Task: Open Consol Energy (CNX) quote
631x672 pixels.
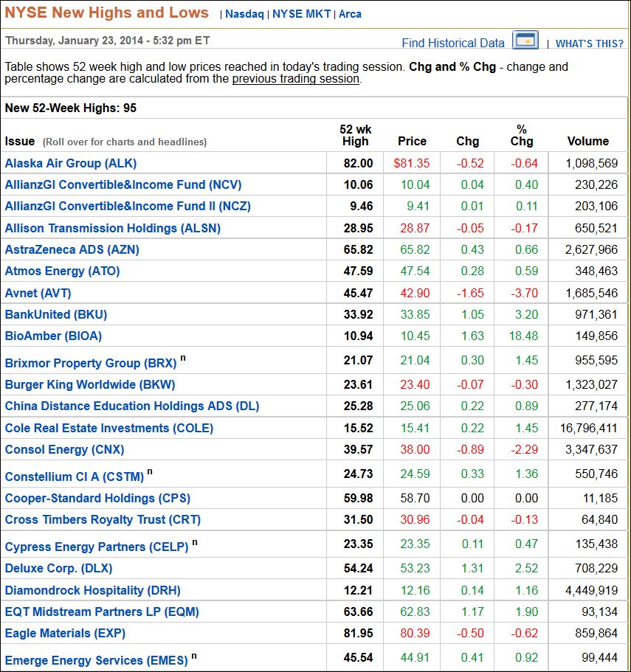Action: tap(64, 449)
